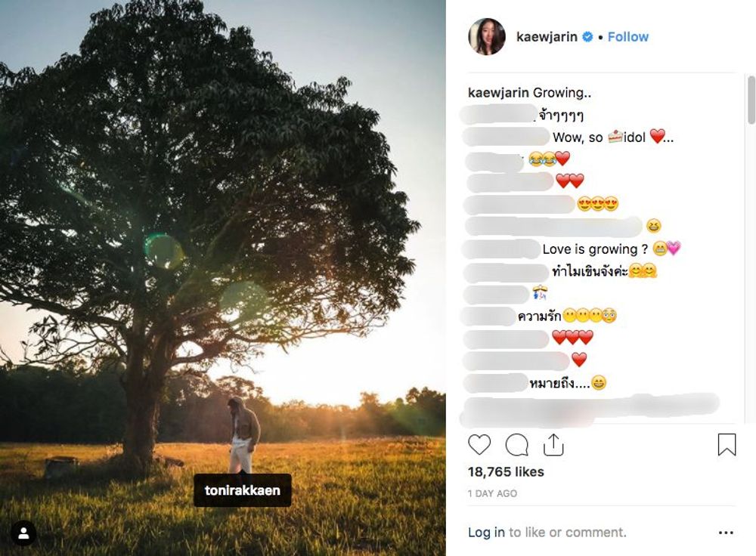Open the tonirakkaen tag on the photo

point(243,490)
